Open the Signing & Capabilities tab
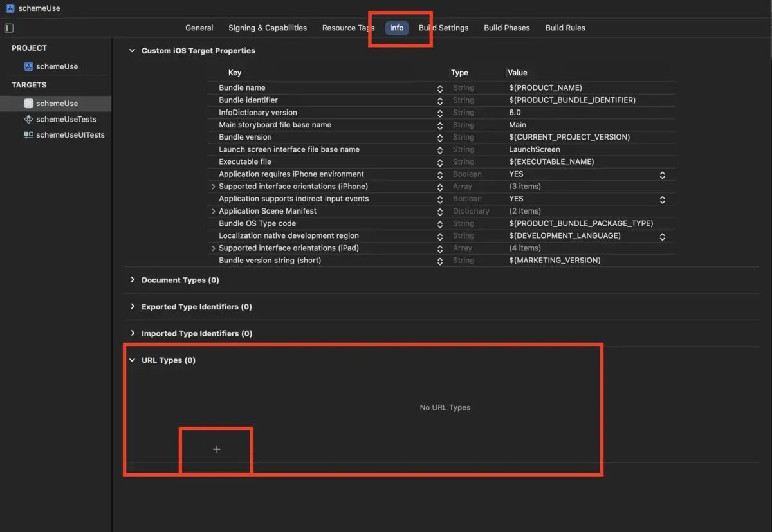This screenshot has height=532, width=772. click(268, 28)
